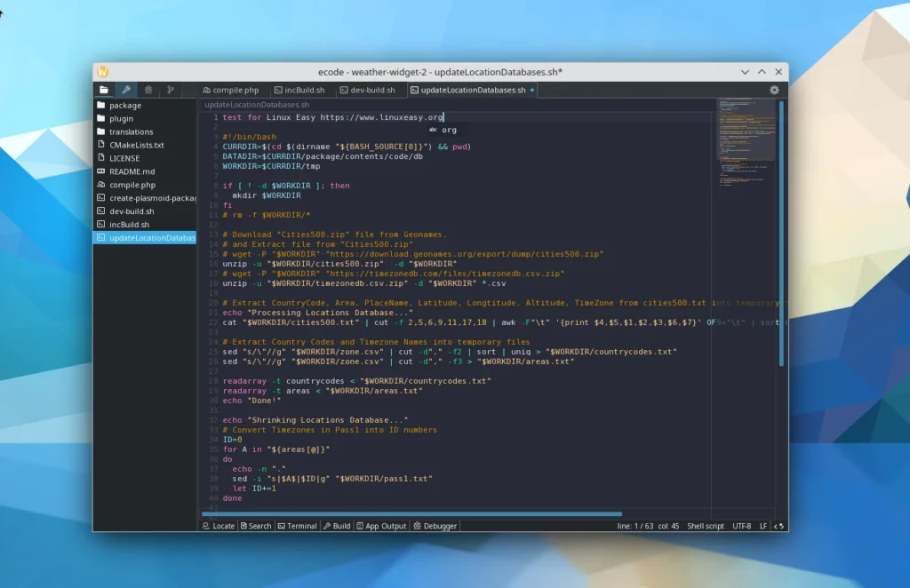
Task: Open the build settings wrench tab
Action: 126,90
